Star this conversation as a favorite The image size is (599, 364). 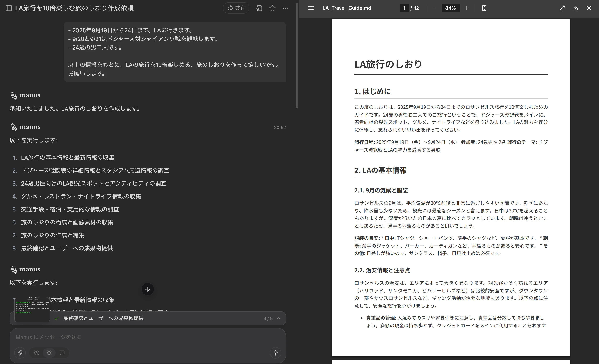tap(273, 8)
